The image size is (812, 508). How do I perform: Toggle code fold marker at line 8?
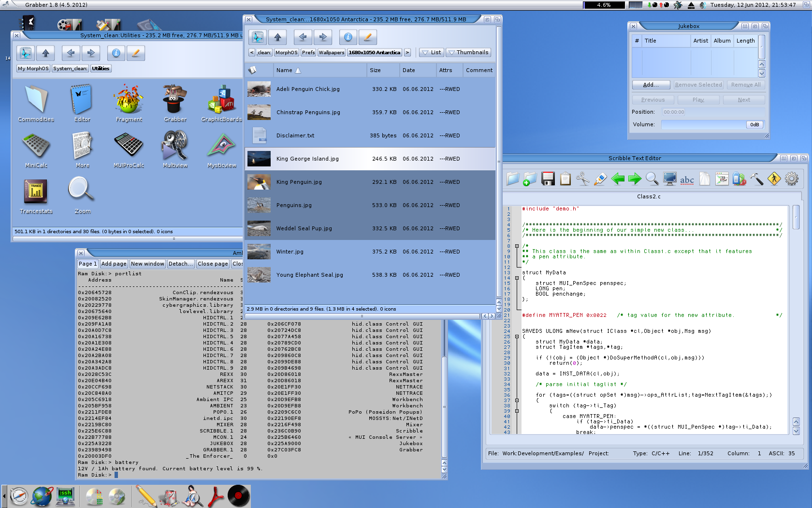(517, 246)
